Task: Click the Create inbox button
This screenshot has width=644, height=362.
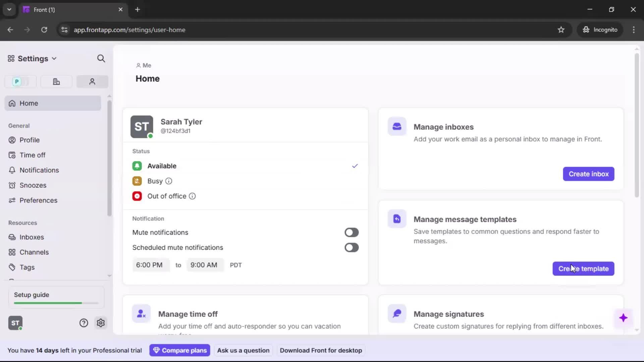Action: (588, 174)
